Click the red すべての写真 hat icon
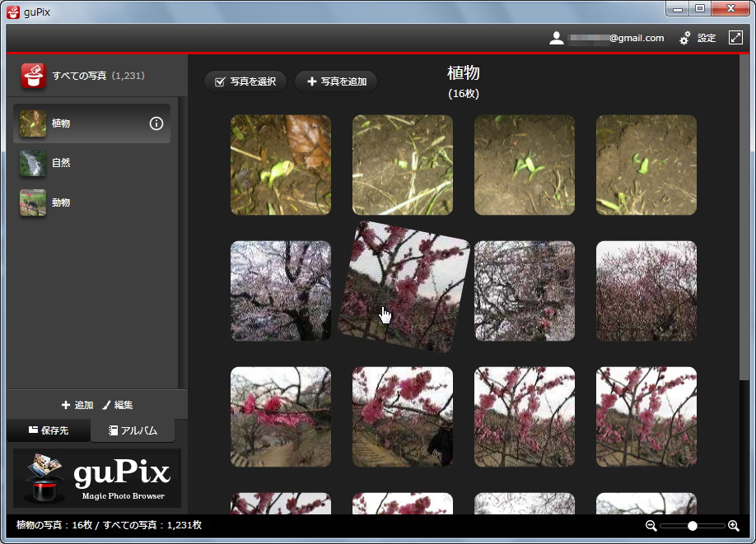 [33, 76]
